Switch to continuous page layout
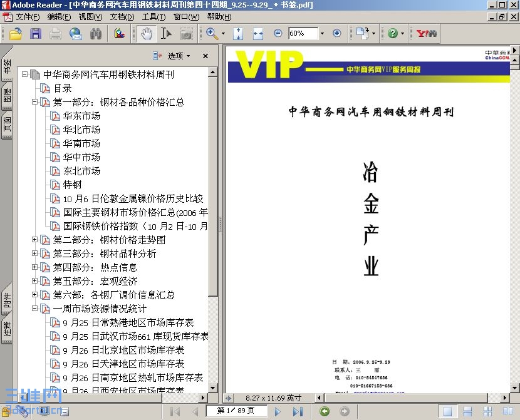 pyautogui.click(x=467, y=412)
